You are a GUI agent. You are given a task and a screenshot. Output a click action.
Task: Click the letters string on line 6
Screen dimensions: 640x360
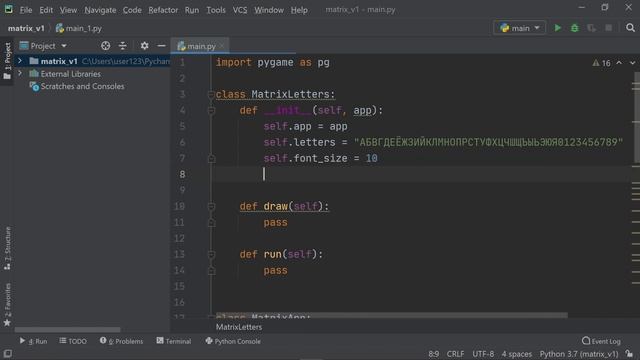pyautogui.click(x=488, y=142)
